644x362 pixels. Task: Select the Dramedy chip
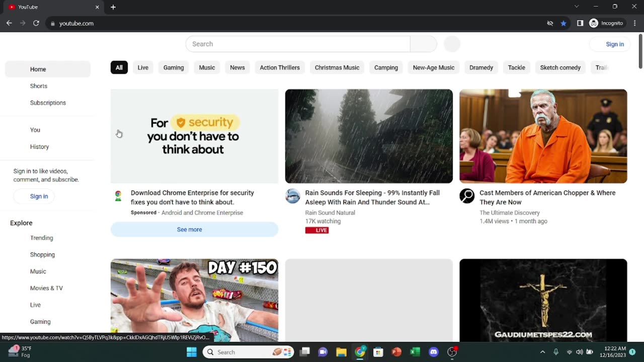[481, 67]
